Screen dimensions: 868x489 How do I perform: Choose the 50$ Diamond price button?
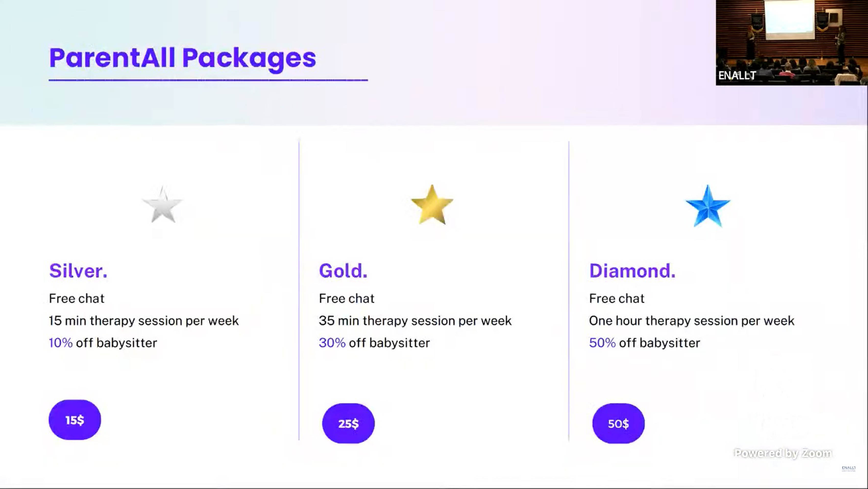[618, 423]
